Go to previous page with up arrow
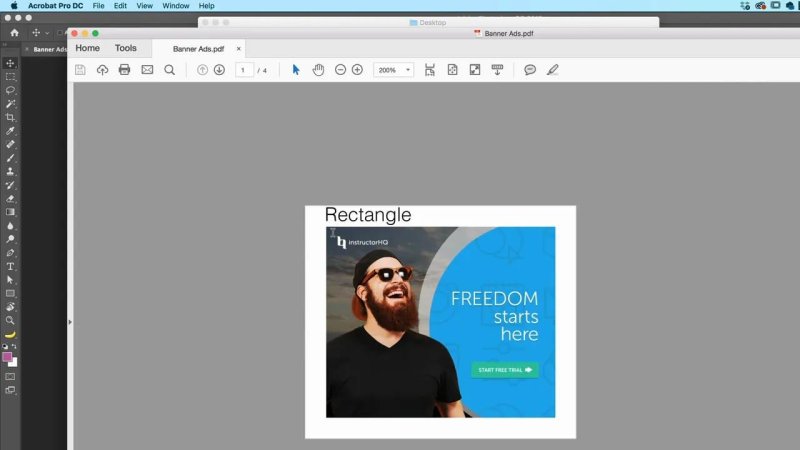800x450 pixels. click(x=203, y=70)
